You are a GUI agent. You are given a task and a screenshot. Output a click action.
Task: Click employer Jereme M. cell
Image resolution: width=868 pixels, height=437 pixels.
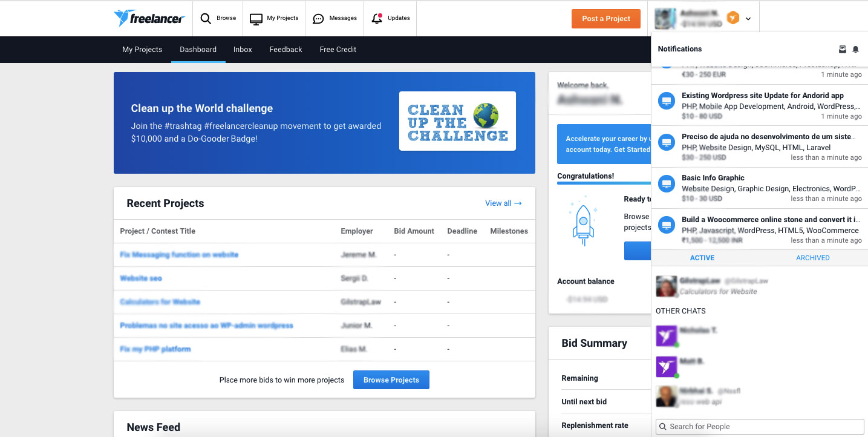point(359,255)
